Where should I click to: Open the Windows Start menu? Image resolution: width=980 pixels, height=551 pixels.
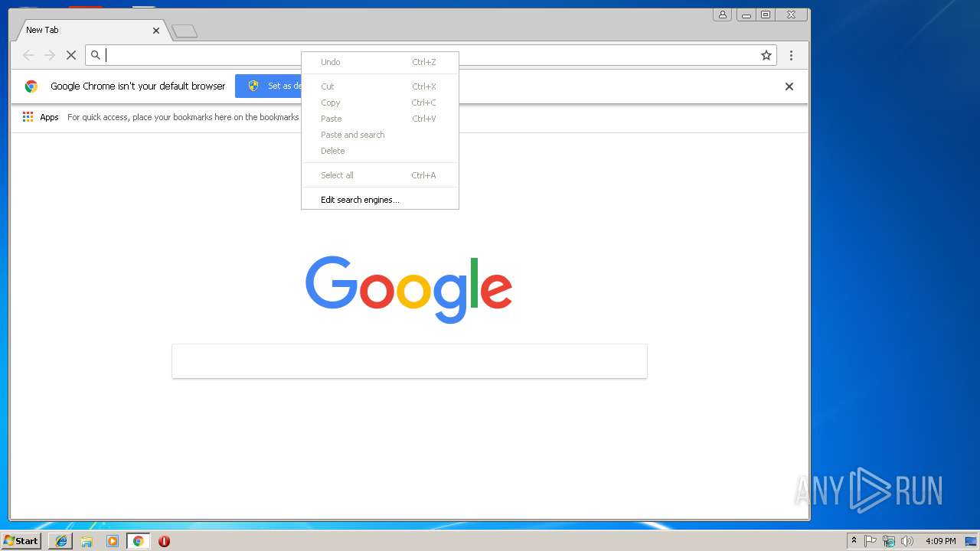[x=21, y=541]
